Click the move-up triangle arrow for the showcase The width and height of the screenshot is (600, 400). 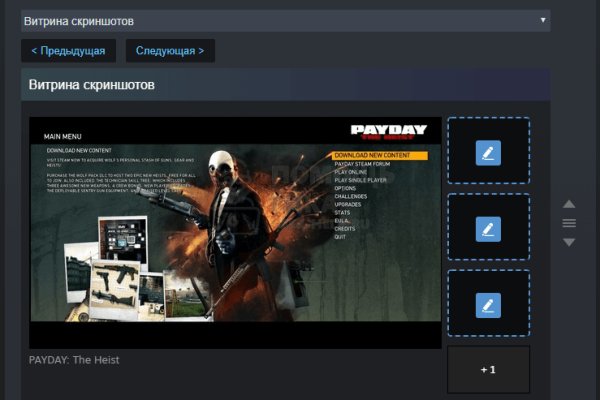click(x=569, y=204)
